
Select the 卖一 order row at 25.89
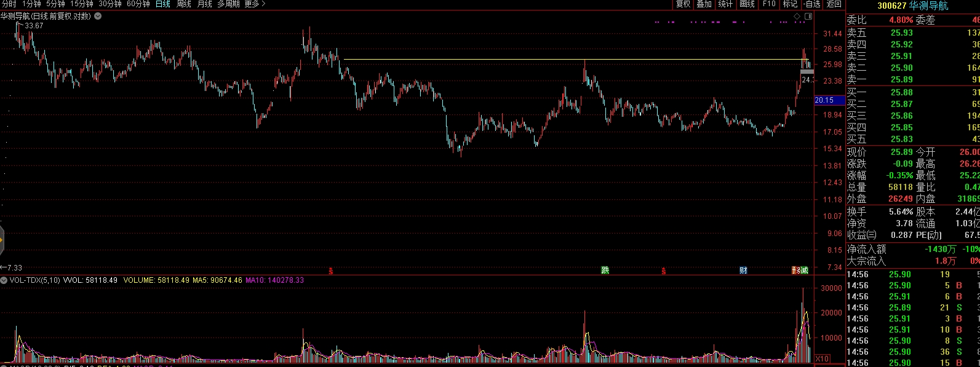point(913,79)
